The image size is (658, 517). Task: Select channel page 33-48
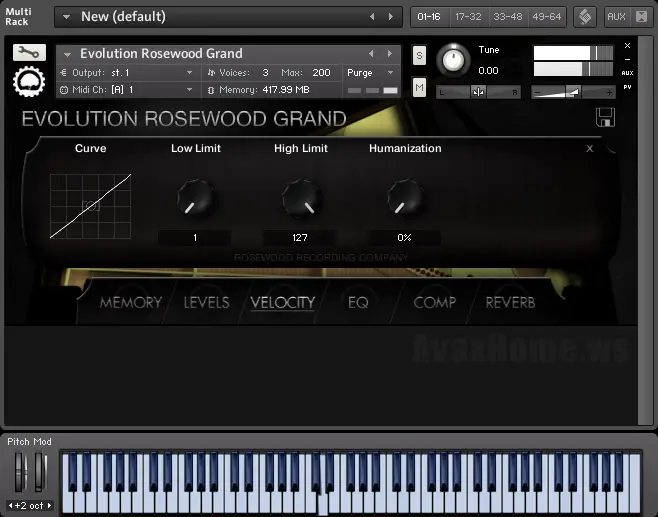tap(508, 17)
